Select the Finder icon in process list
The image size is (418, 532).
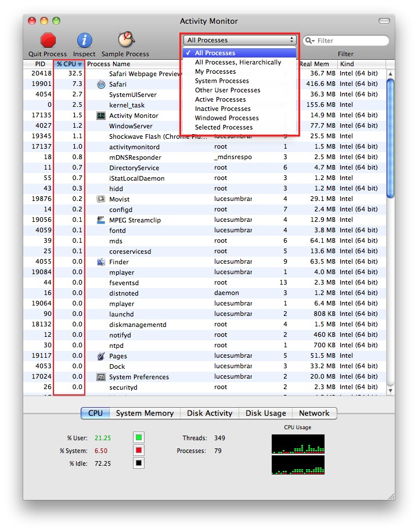point(101,262)
